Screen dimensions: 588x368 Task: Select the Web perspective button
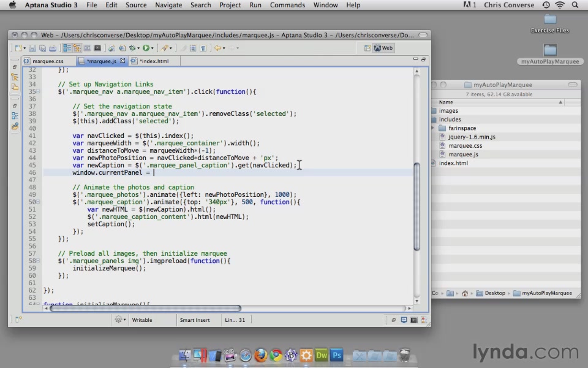click(x=383, y=48)
